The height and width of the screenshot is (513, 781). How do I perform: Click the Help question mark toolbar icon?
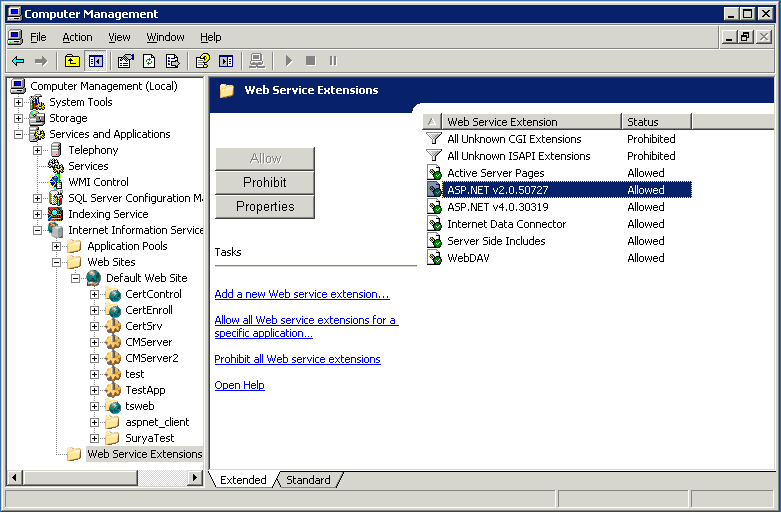coord(203,61)
